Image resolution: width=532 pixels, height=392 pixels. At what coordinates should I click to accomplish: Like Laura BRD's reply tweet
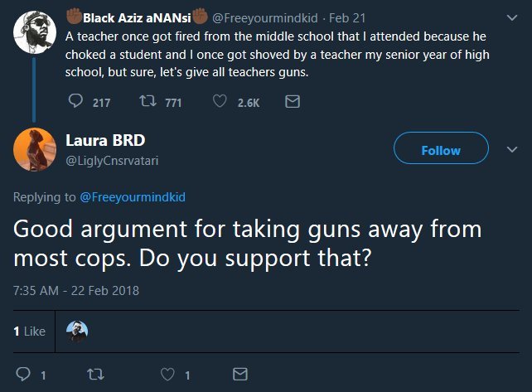point(170,374)
